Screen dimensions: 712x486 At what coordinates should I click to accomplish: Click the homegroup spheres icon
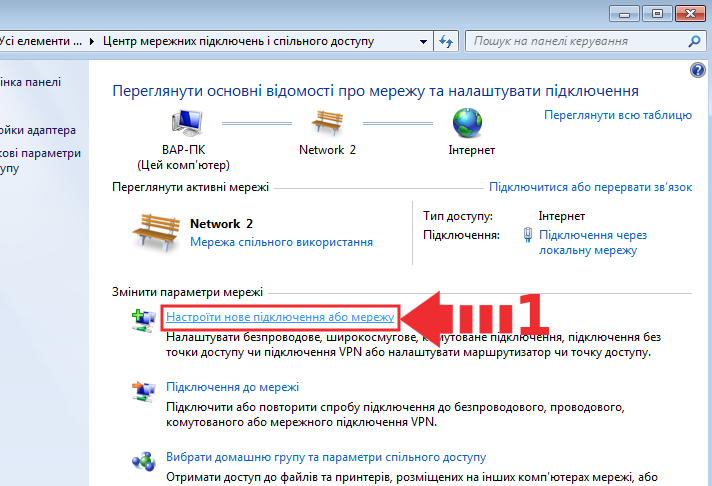[x=143, y=461]
